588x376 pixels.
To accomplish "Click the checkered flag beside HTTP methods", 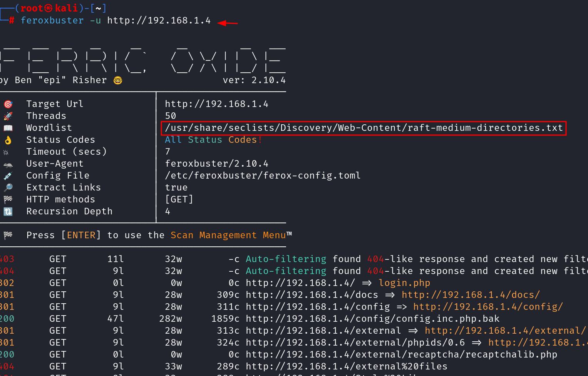I will (x=8, y=200).
